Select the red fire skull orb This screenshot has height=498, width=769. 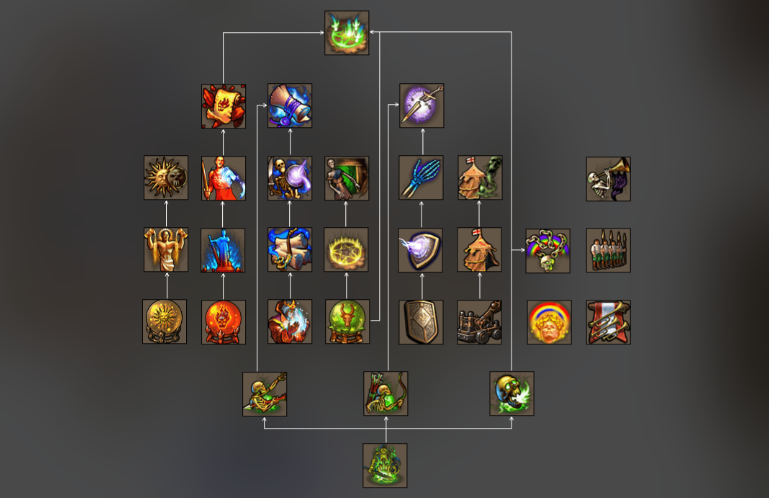pyautogui.click(x=224, y=322)
